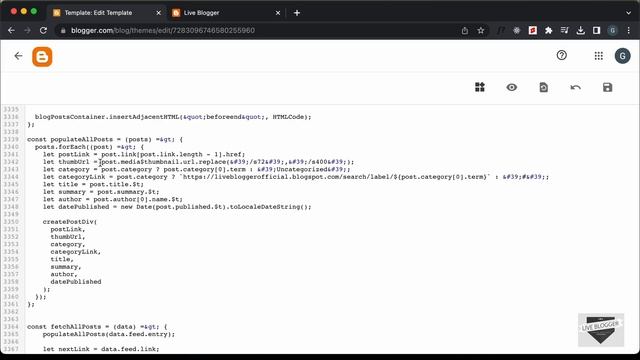Click the Blogger back arrow

(18, 56)
